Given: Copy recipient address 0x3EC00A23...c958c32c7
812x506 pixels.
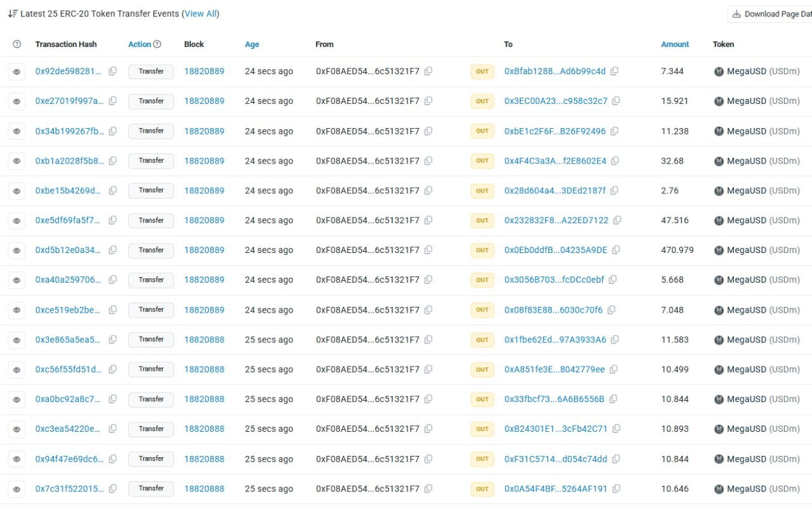Looking at the screenshot, I should click(x=616, y=101).
